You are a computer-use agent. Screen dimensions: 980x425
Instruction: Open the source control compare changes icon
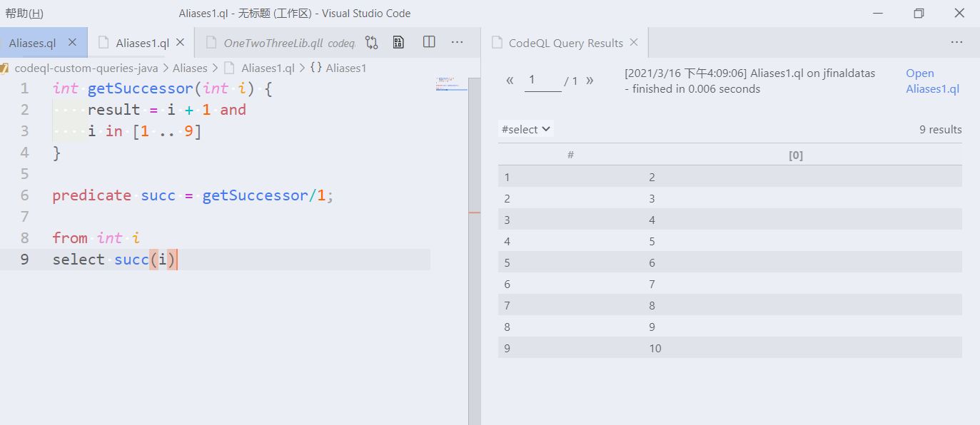371,43
